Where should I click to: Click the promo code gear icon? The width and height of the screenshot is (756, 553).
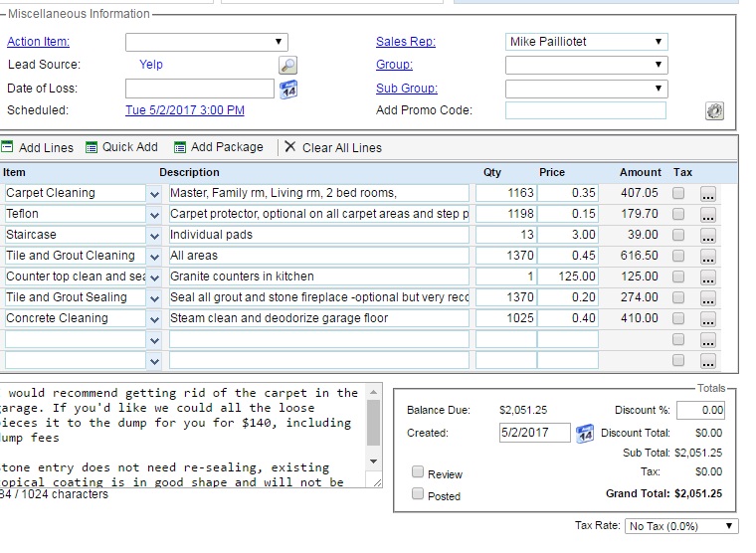coord(714,110)
